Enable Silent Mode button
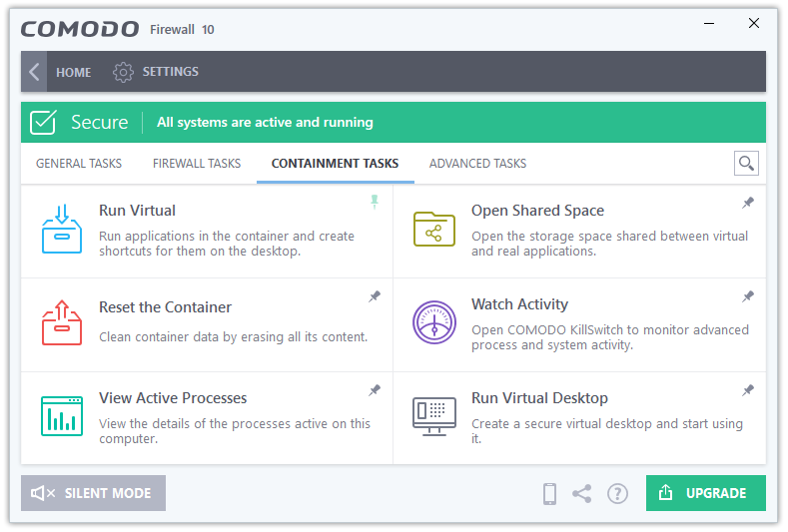 point(93,493)
